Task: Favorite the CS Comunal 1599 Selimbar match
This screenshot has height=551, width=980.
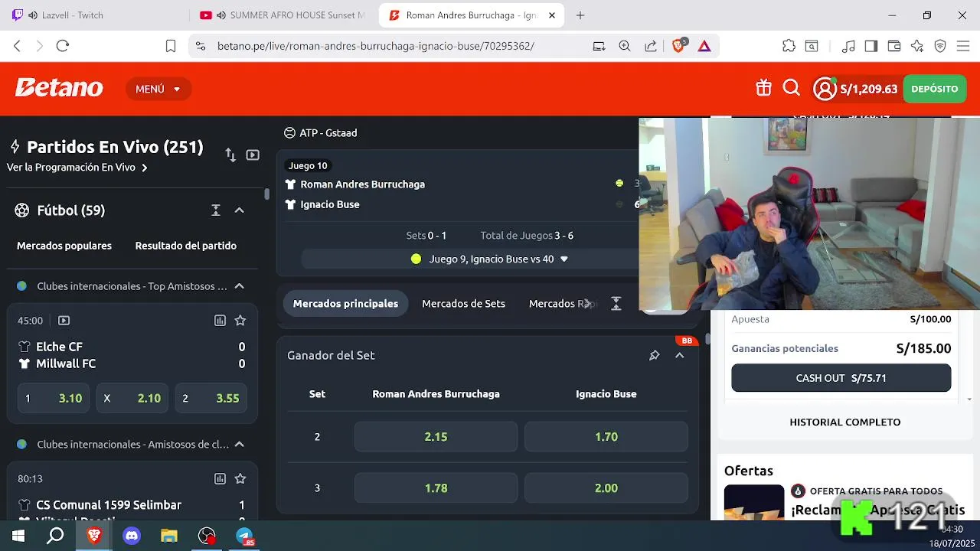Action: click(x=240, y=479)
